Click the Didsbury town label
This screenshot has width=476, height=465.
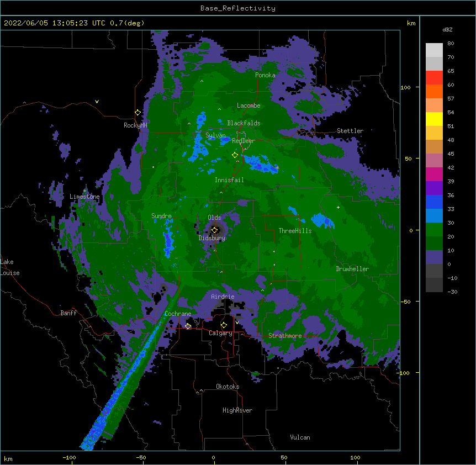[212, 238]
